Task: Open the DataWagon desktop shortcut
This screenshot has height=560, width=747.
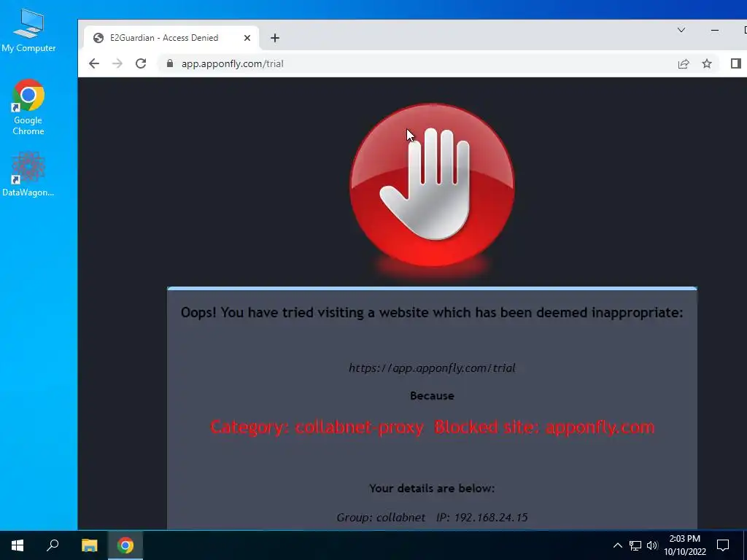Action: (x=28, y=174)
